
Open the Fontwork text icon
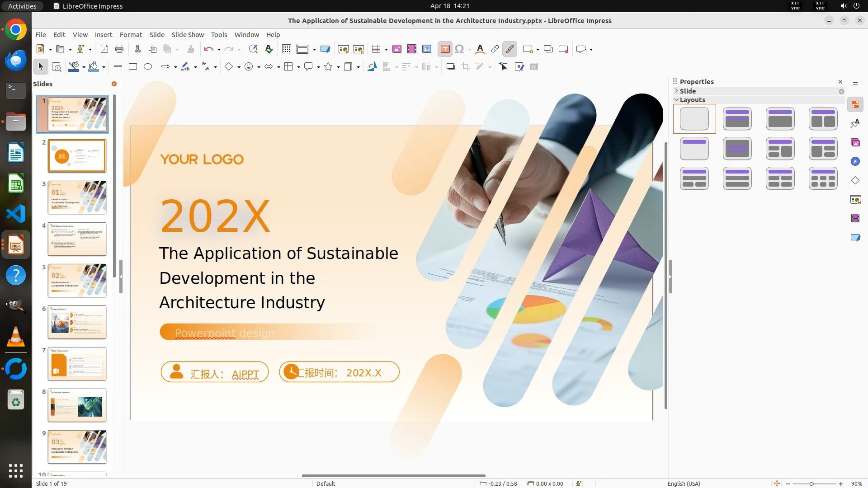[480, 49]
